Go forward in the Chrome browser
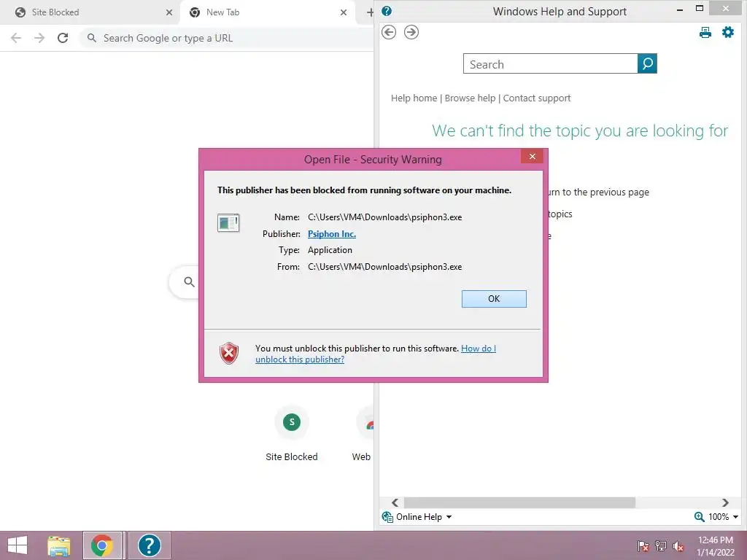 pos(39,38)
